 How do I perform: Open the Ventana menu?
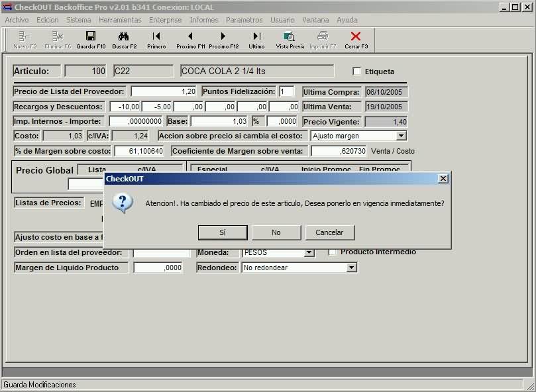point(315,20)
